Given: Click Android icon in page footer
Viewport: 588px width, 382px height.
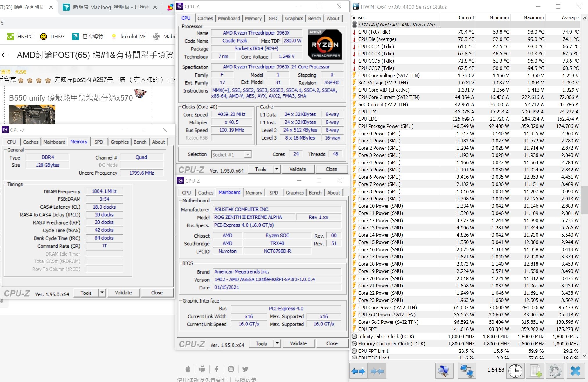Looking at the screenshot, I should click(202, 369).
